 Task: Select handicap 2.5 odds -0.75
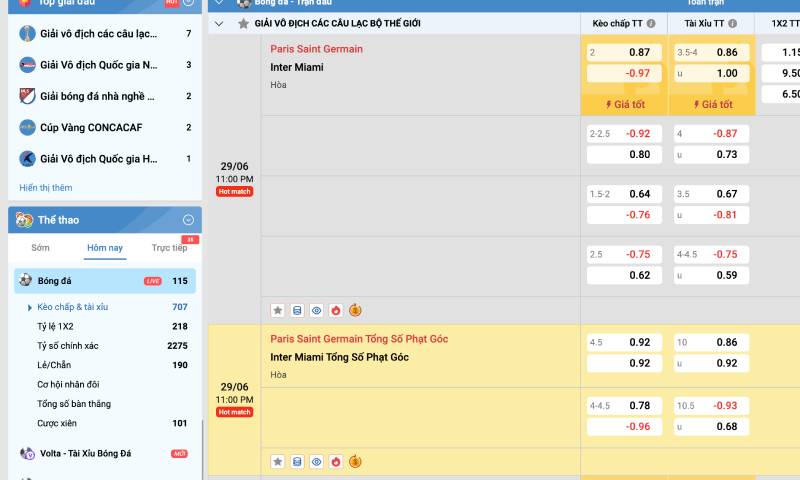tap(624, 254)
